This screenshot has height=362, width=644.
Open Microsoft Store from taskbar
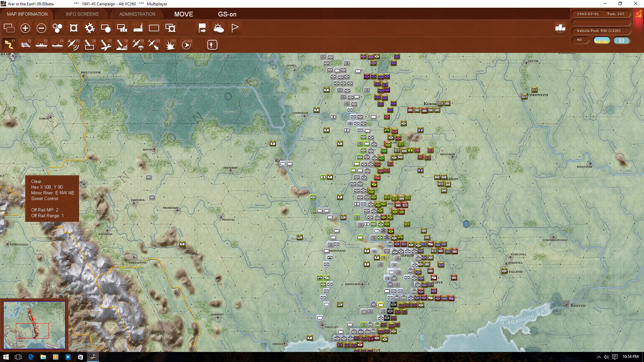point(80,357)
